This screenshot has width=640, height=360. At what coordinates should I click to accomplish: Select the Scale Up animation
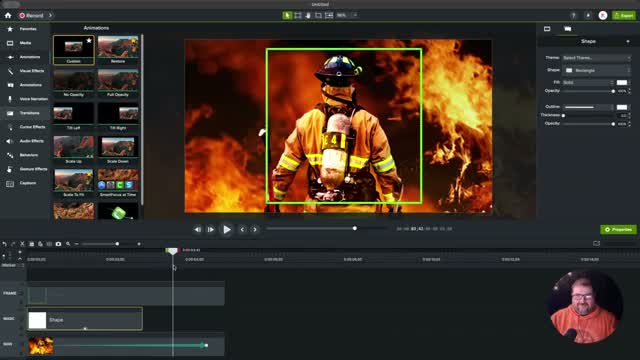tap(73, 150)
